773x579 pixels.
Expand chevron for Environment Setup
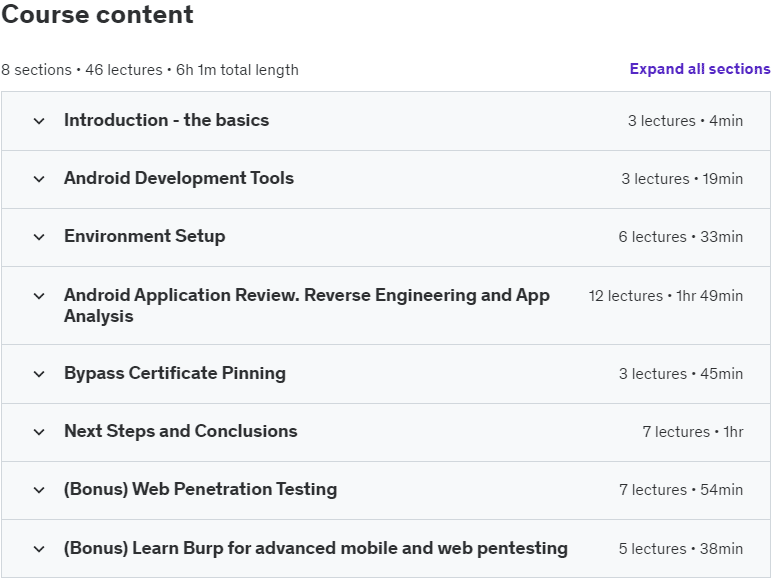39,237
